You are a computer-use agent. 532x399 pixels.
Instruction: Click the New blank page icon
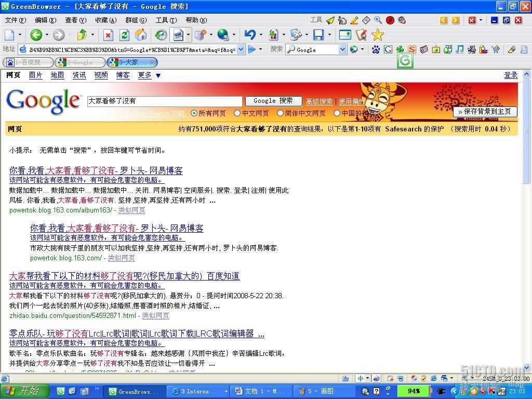9,35
